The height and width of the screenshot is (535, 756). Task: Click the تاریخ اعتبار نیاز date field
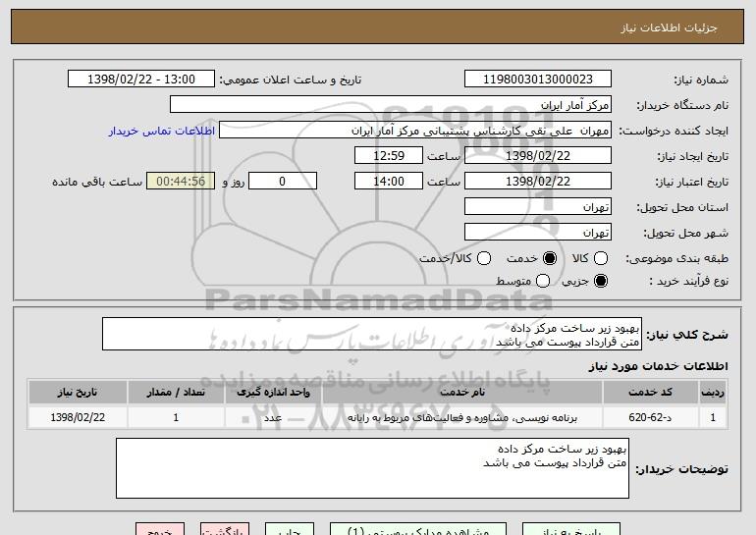click(x=538, y=182)
